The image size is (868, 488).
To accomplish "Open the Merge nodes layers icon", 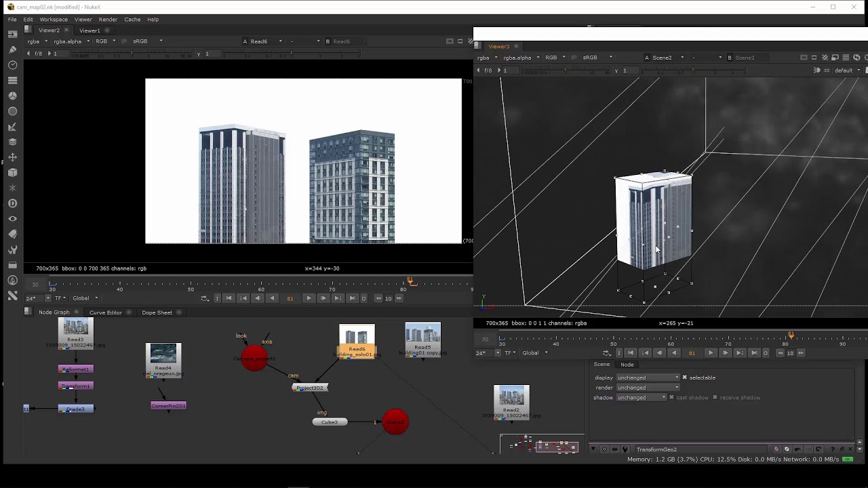I will tap(12, 142).
